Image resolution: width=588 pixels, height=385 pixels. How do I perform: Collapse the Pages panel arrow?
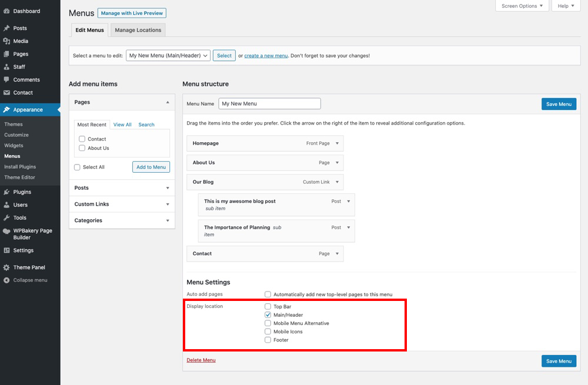168,102
